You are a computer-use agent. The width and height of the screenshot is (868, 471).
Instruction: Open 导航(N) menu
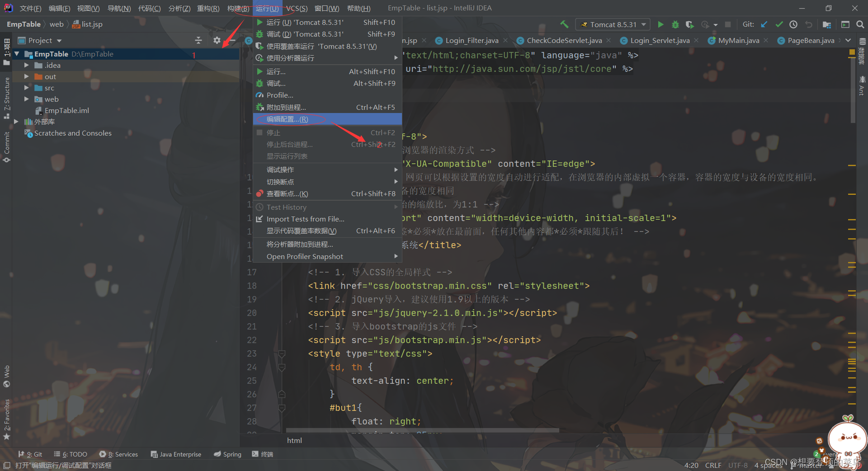click(119, 8)
